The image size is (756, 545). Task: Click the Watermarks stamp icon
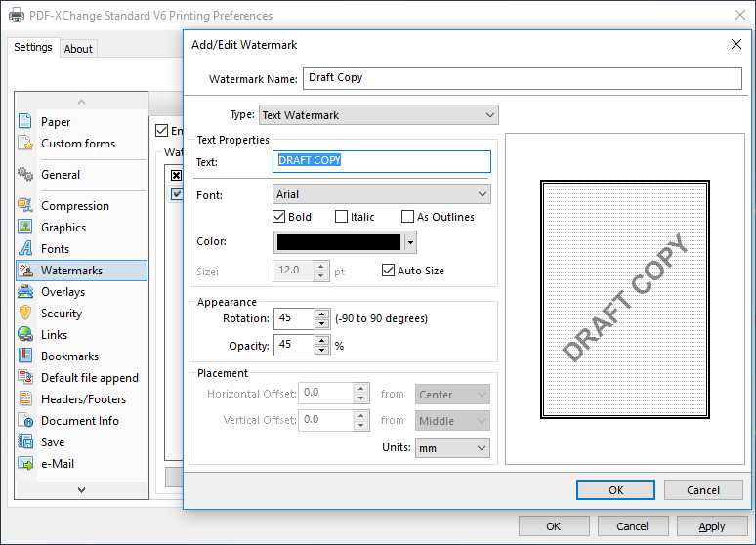pyautogui.click(x=25, y=271)
